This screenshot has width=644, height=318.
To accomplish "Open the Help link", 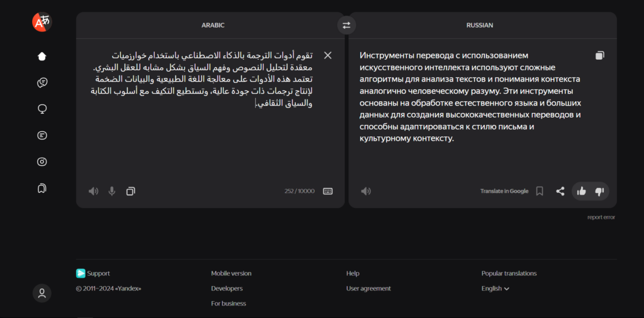I will click(x=353, y=273).
